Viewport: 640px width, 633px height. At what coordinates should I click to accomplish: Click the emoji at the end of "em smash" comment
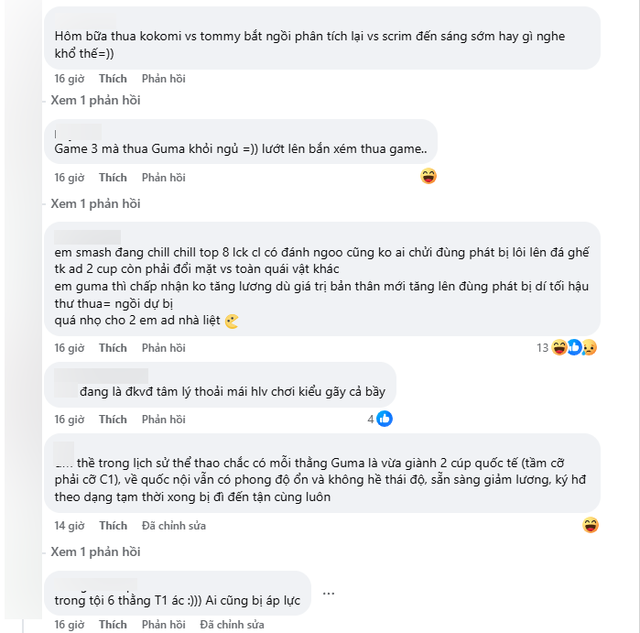[232, 321]
